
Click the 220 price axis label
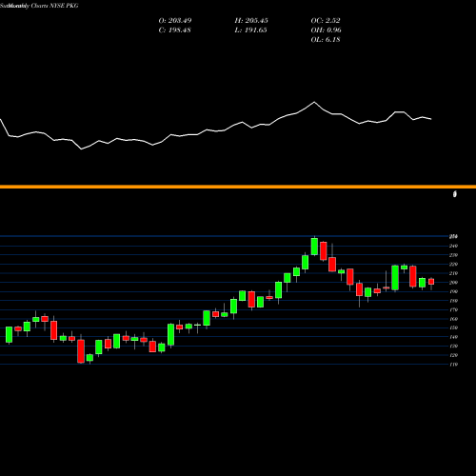pos(454,265)
